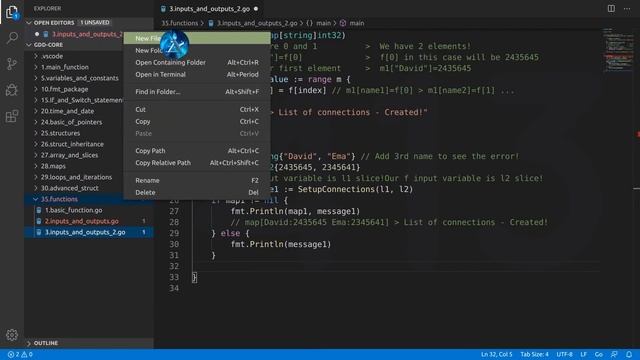
Task: Click the errors and warnings status indicator
Action: coord(20,354)
